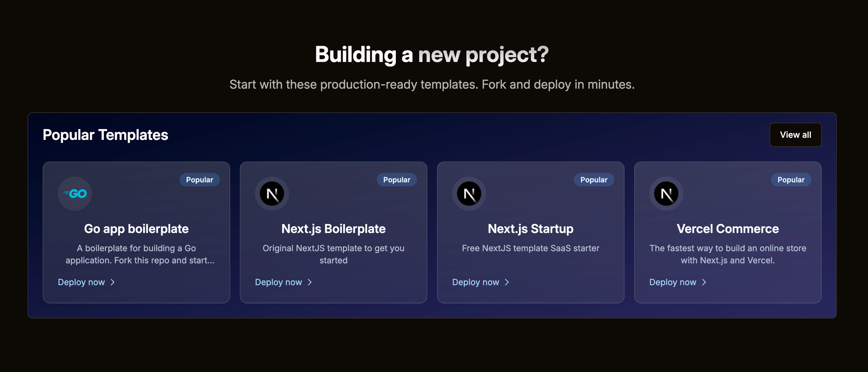
Task: Select the Popular badge on Vercel Commerce
Action: 791,180
